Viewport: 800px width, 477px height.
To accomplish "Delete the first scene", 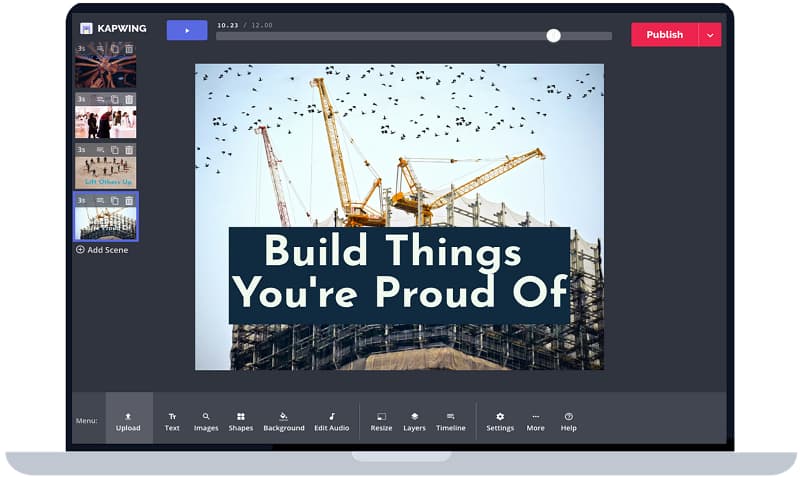I will coord(129,49).
